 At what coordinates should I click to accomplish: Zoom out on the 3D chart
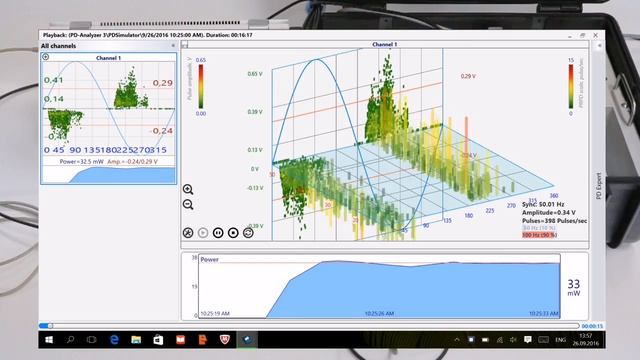click(188, 204)
